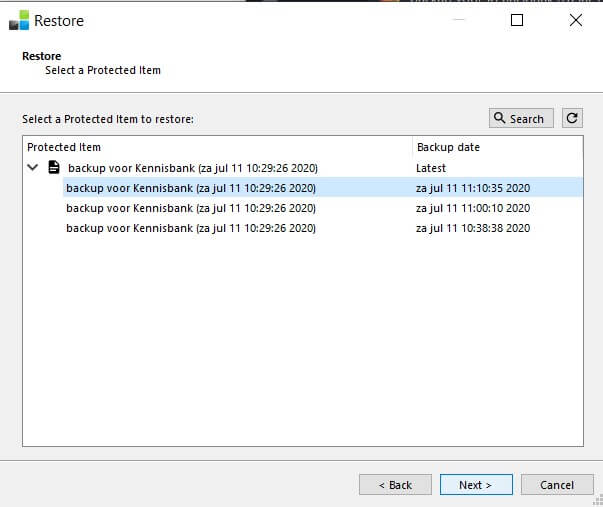Maximize the Restore window
The image size is (603, 507).
point(517,20)
